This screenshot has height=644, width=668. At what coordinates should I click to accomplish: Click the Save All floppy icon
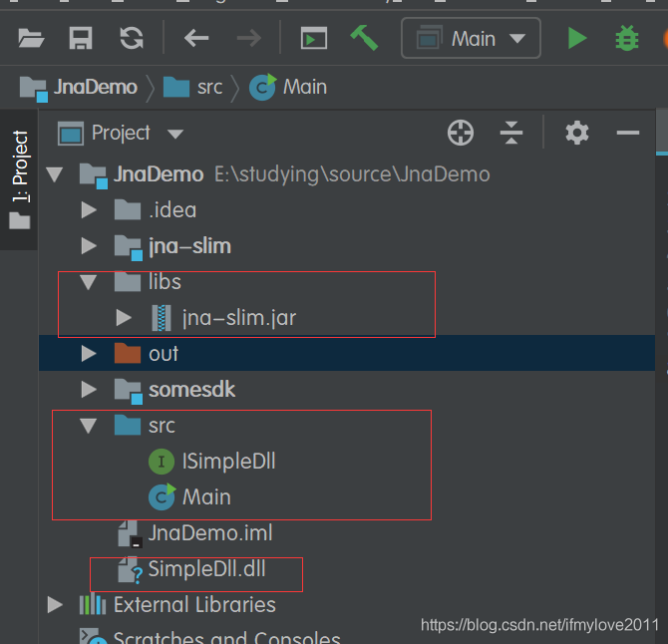click(x=81, y=38)
